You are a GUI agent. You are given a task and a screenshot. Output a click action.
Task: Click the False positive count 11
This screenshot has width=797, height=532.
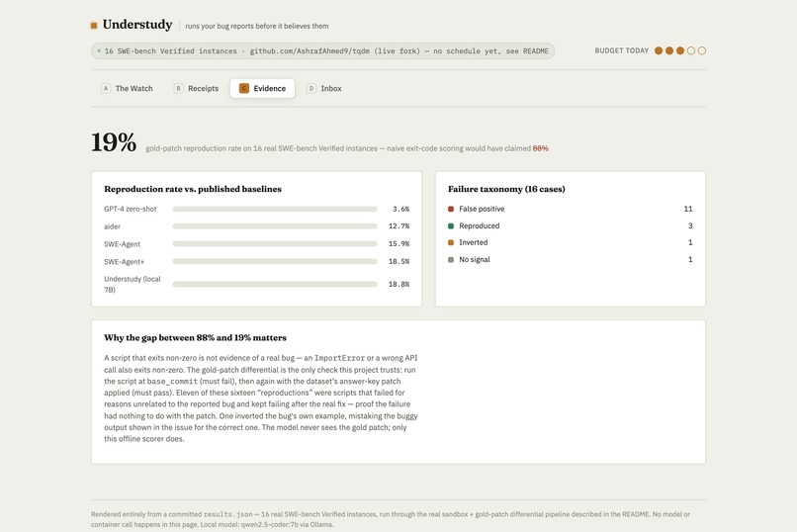pos(688,209)
